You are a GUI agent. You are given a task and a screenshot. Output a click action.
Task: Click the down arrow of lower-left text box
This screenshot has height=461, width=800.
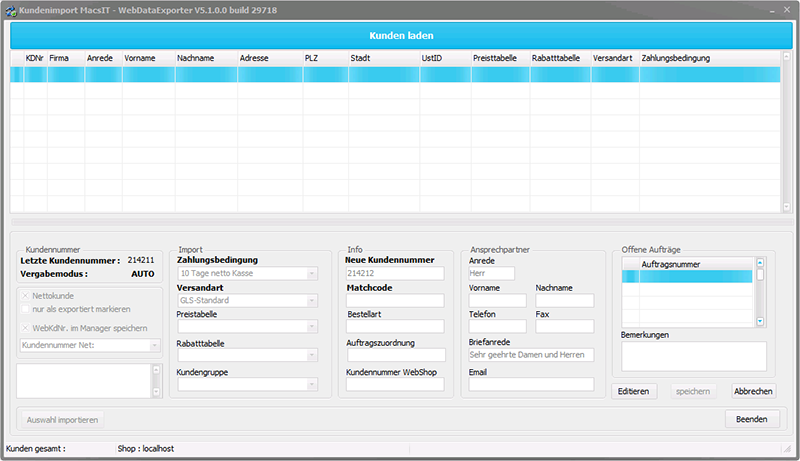point(155,393)
